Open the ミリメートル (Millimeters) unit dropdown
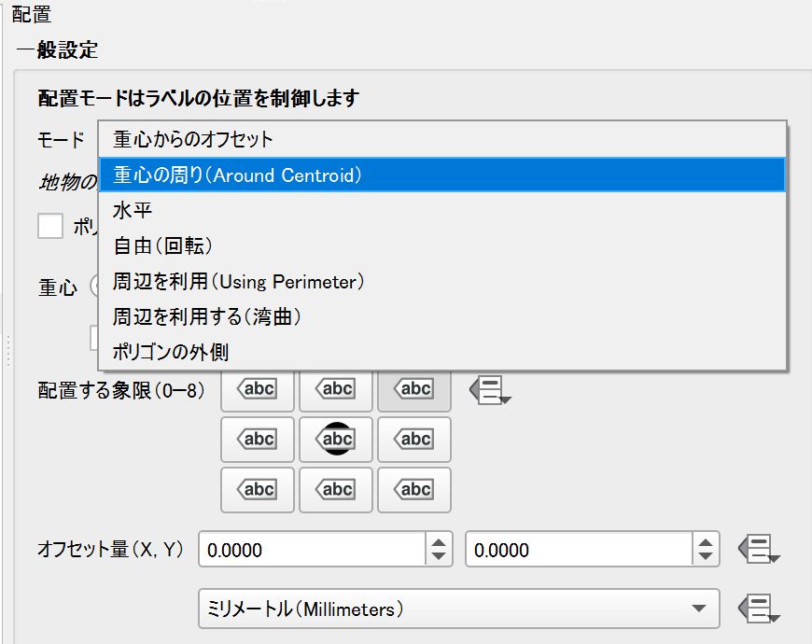Viewport: 812px width, 644px height. (x=459, y=609)
